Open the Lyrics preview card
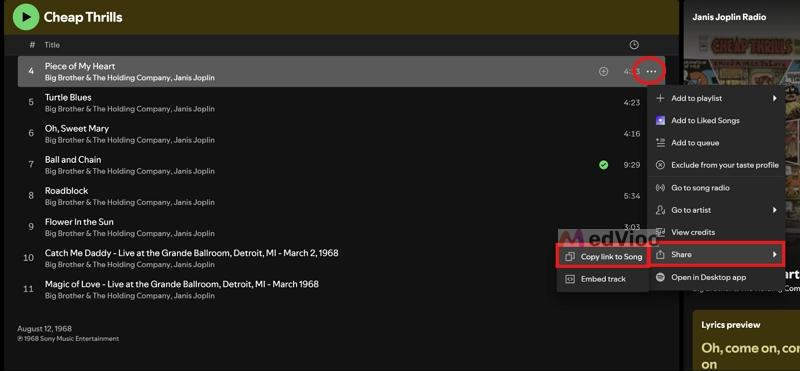The image size is (800, 371). point(746,340)
